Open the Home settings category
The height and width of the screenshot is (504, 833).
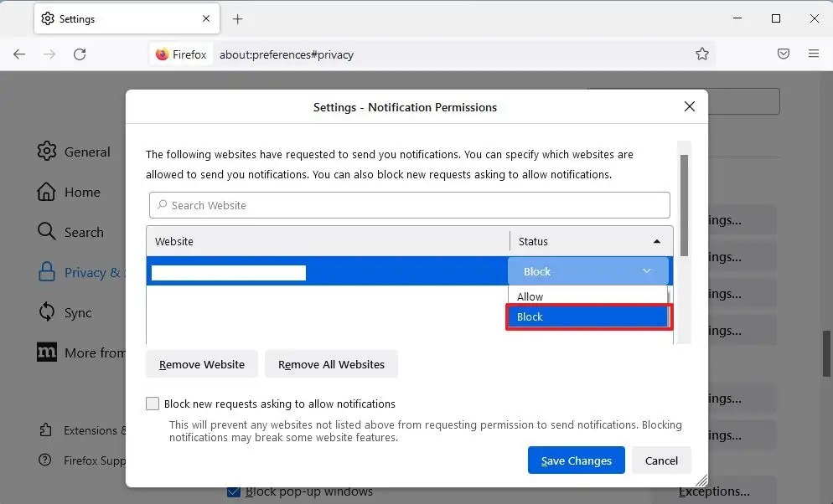point(69,192)
